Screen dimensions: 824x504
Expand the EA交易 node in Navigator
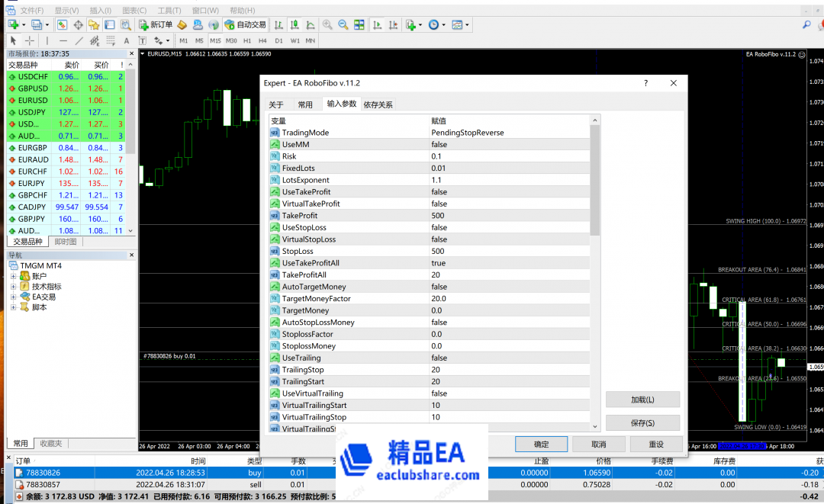(x=13, y=297)
